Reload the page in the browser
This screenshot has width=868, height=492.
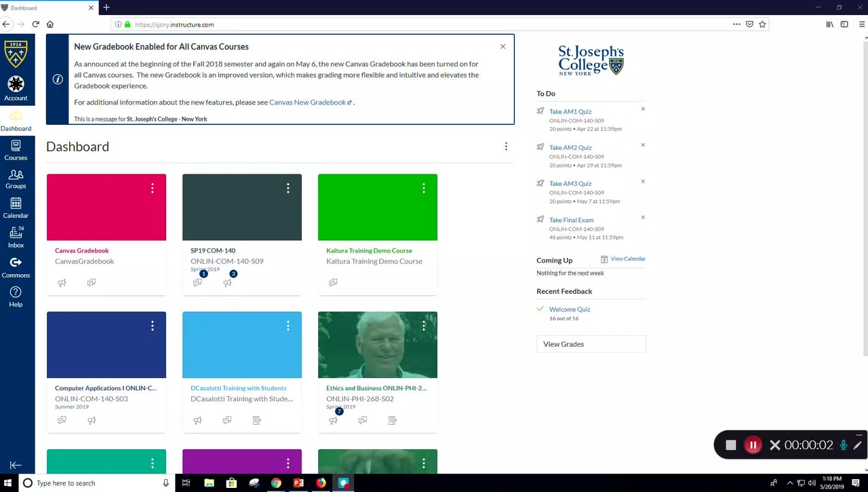point(35,24)
